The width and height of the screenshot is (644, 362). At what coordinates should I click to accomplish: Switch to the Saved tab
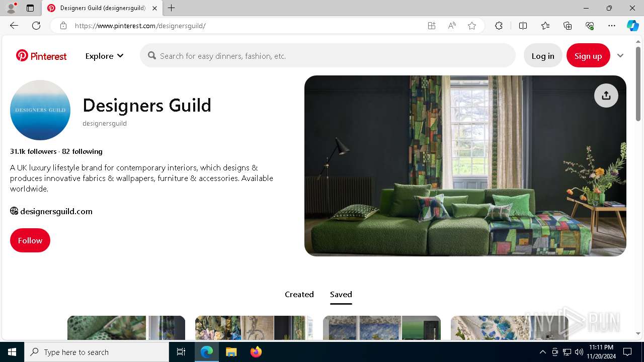coord(341,294)
